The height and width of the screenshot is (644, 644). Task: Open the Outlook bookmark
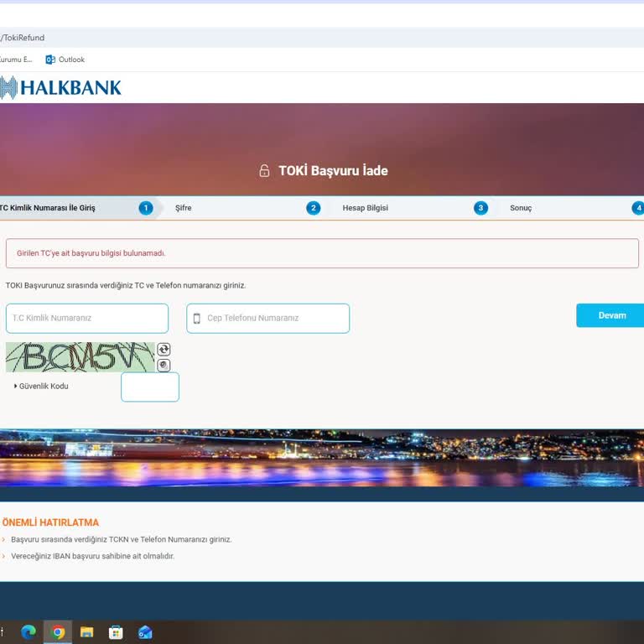[x=65, y=60]
